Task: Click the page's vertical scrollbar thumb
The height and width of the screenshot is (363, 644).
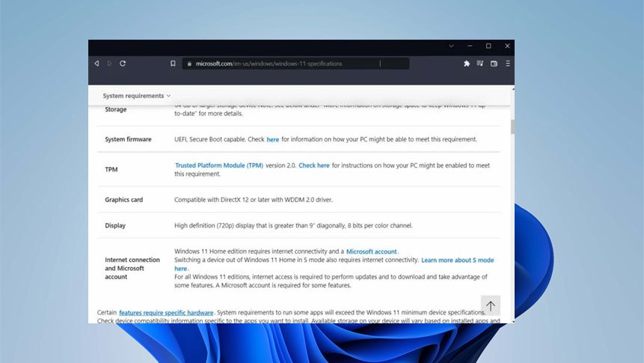Action: pos(512,126)
